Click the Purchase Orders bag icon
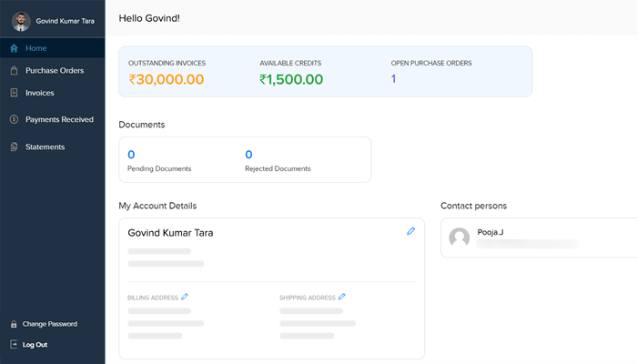The width and height of the screenshot is (637, 364). [x=14, y=70]
